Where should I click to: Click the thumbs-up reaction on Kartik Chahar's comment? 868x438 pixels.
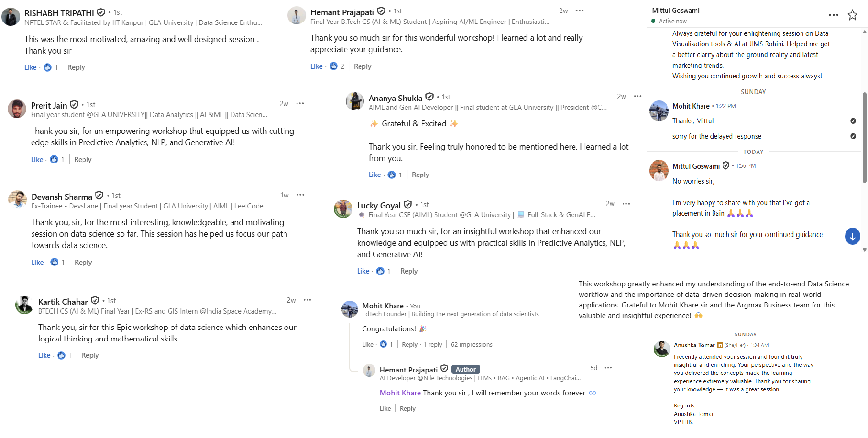coord(61,355)
